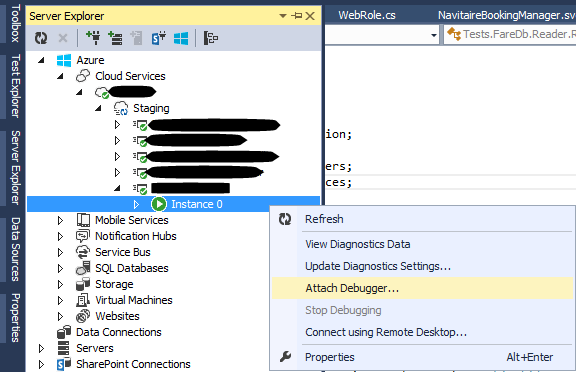Expand the Servers node
The width and height of the screenshot is (576, 372).
(x=41, y=348)
